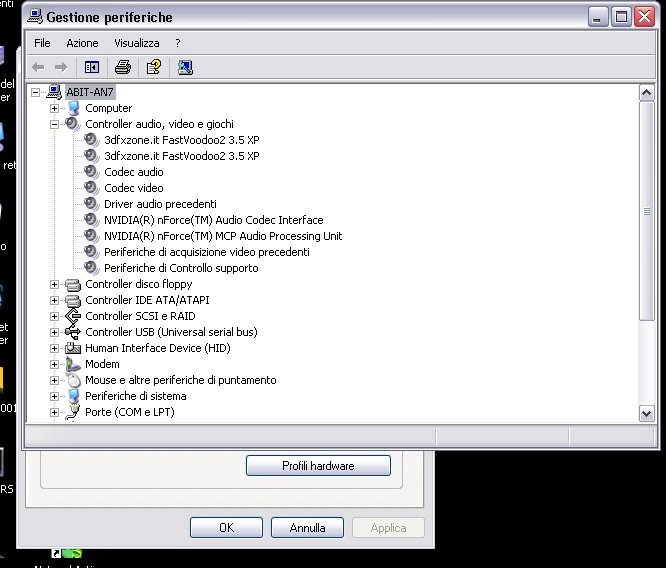Click the Periferiche di sistema icon

click(73, 396)
